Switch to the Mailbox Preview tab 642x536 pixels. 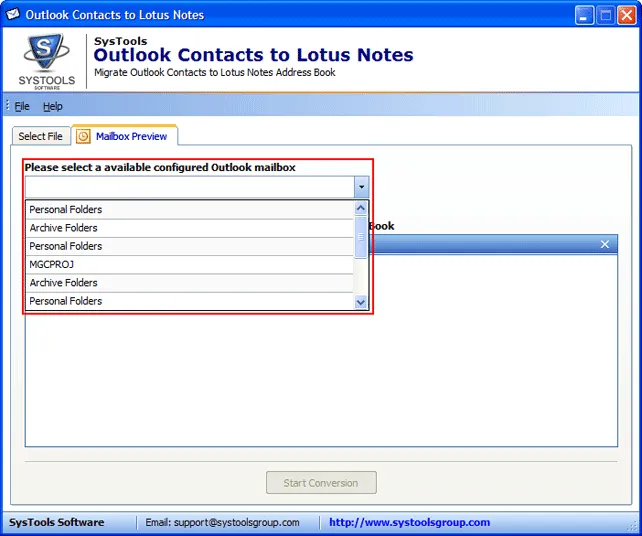(x=124, y=136)
